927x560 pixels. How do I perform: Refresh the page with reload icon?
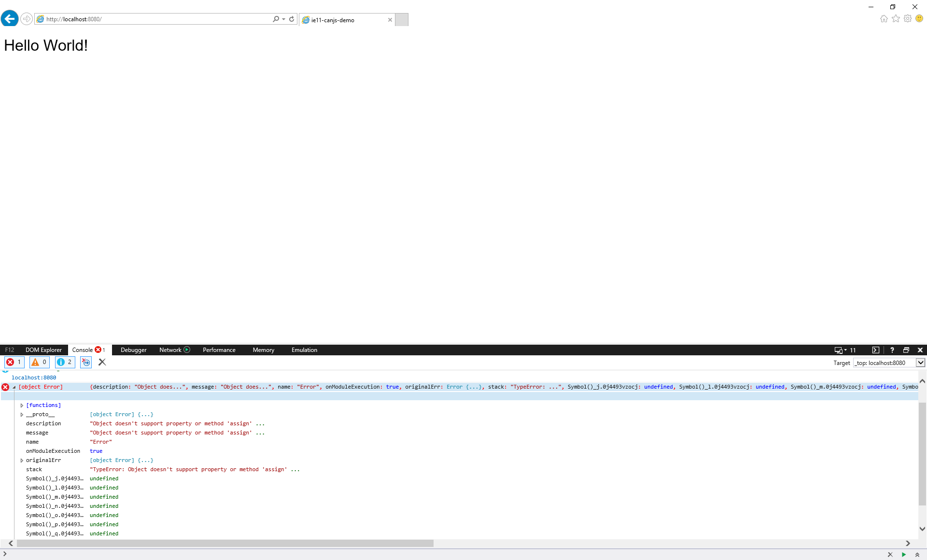coord(292,19)
